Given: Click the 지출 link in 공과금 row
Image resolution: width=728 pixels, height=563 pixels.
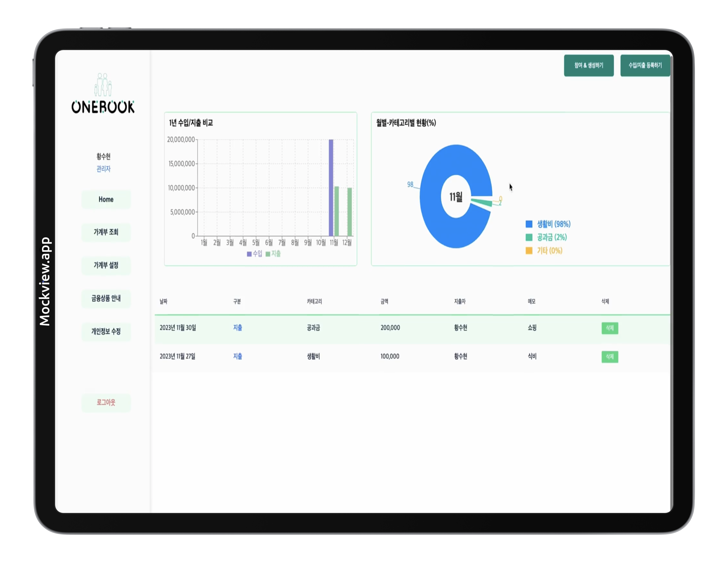Looking at the screenshot, I should coord(237,328).
